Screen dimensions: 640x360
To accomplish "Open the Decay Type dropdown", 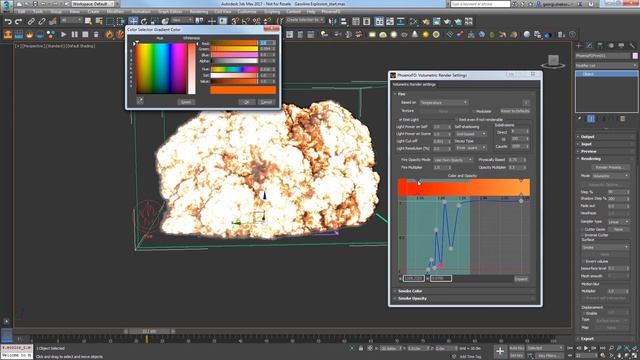I will (x=471, y=147).
